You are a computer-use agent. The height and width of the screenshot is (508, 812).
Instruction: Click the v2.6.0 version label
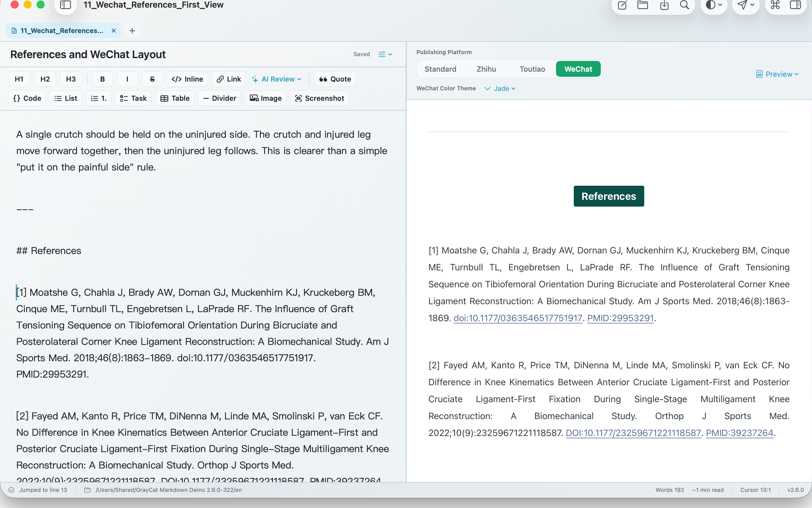[x=796, y=490]
